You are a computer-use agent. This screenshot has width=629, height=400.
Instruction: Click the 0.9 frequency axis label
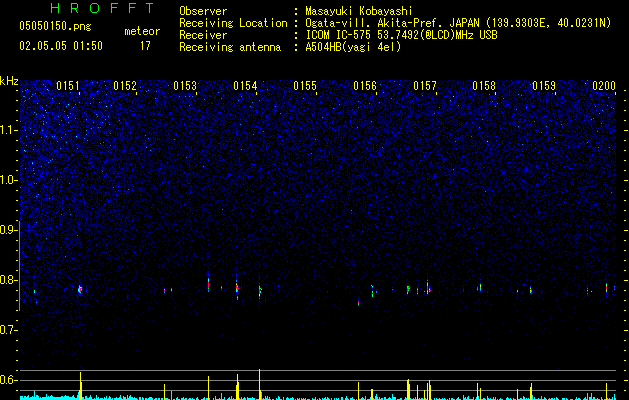pyautogui.click(x=8, y=230)
